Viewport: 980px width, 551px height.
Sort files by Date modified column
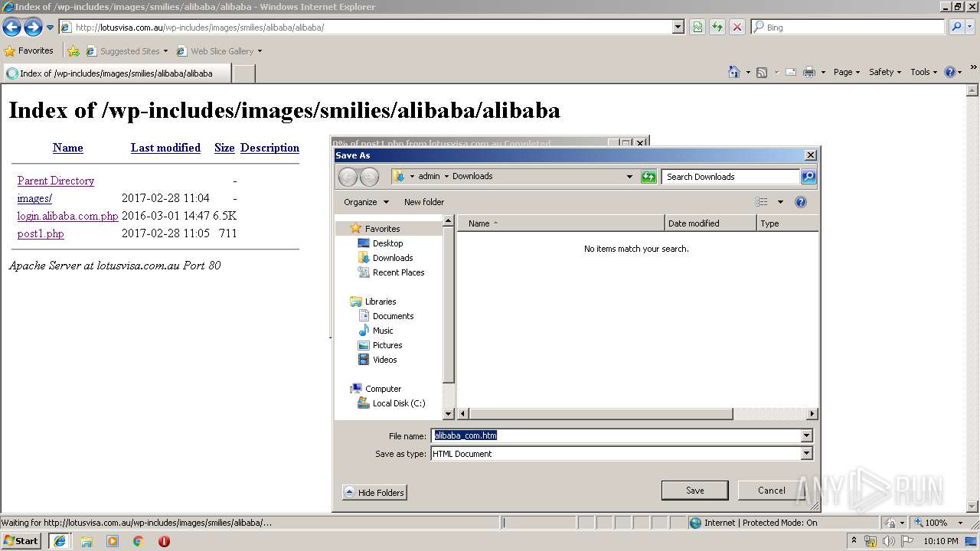710,223
